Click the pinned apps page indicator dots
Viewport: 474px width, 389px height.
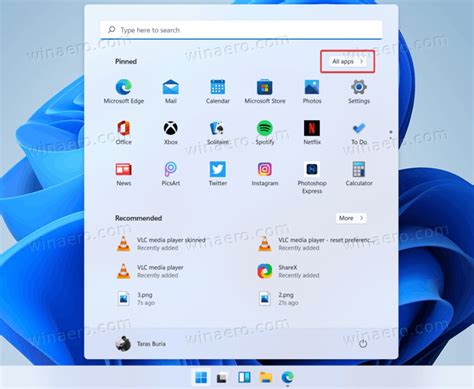391,135
